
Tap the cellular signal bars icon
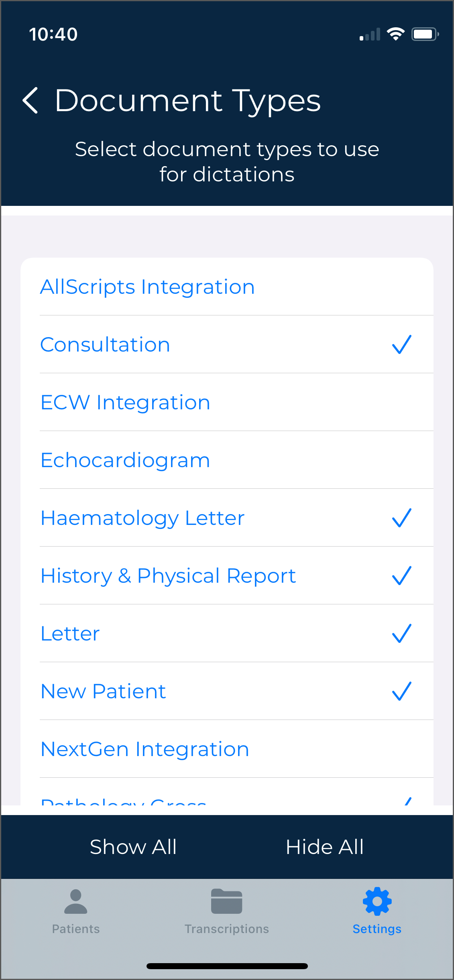click(370, 35)
